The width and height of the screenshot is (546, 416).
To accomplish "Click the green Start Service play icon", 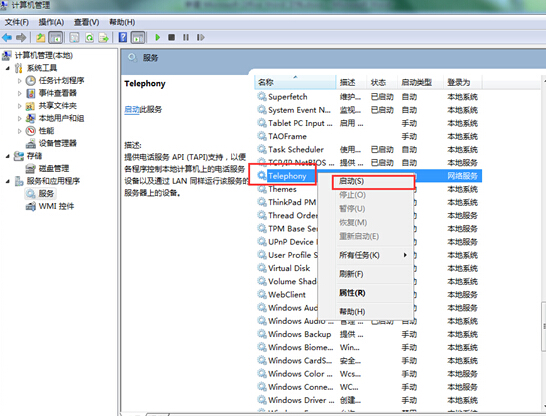I will point(157,37).
